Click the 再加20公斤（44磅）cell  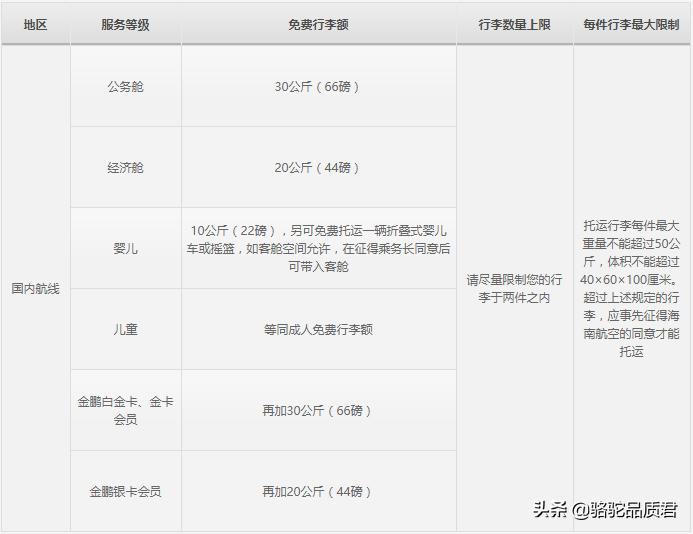[x=319, y=491]
